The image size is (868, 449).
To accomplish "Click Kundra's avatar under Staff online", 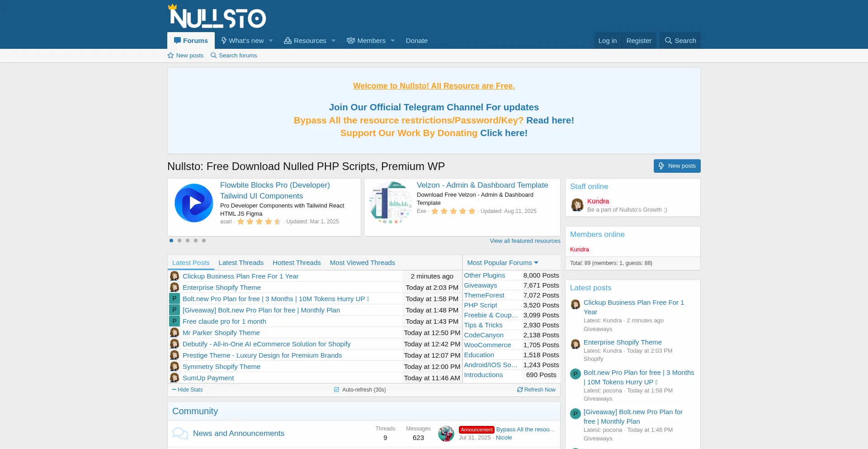I will 577,205.
